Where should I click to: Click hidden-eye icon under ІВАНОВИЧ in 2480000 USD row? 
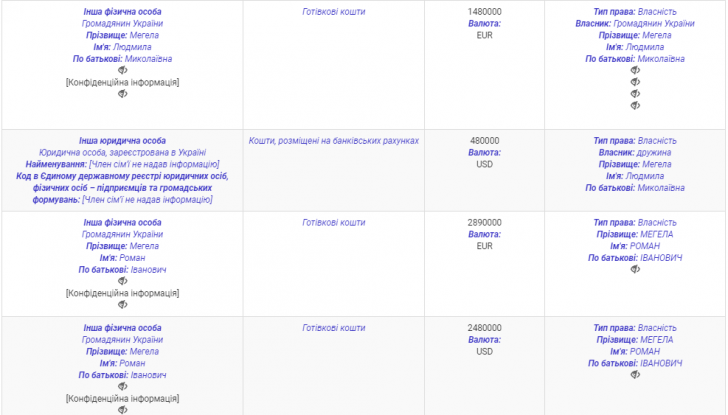(635, 375)
